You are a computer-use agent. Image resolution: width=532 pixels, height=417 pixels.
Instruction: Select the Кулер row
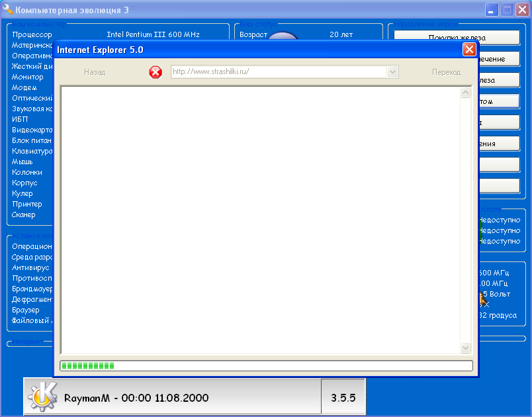tap(22, 193)
